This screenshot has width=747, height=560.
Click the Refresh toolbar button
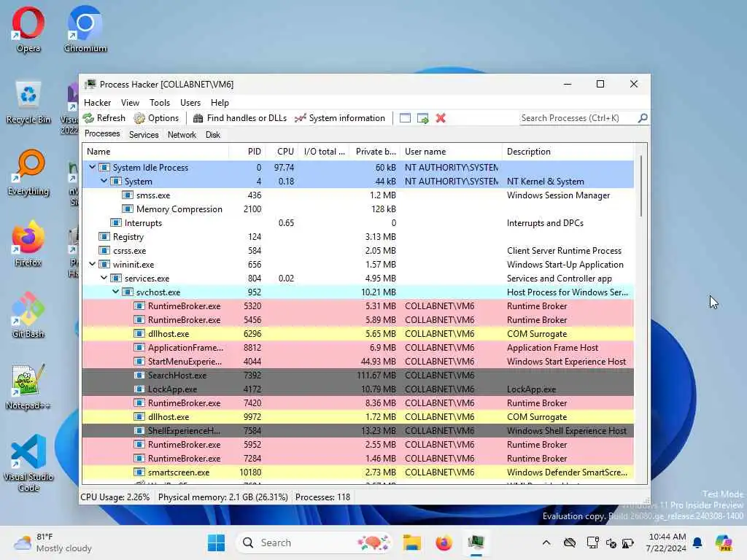(x=104, y=118)
